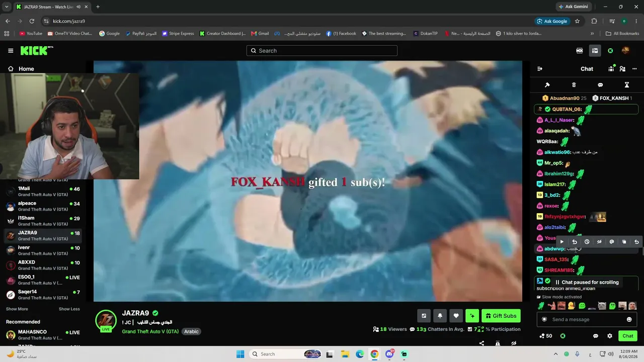
Task: Click the clock timeout icon in message toolbar
Action: point(587,242)
